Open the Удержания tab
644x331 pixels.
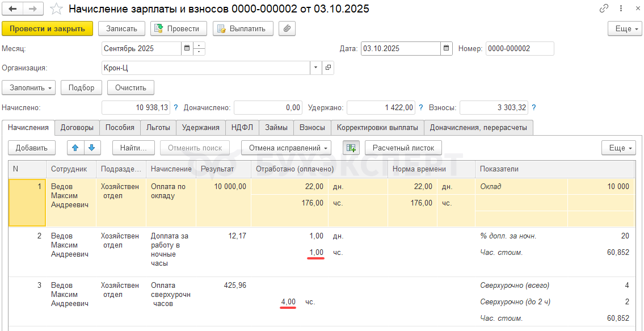point(200,128)
